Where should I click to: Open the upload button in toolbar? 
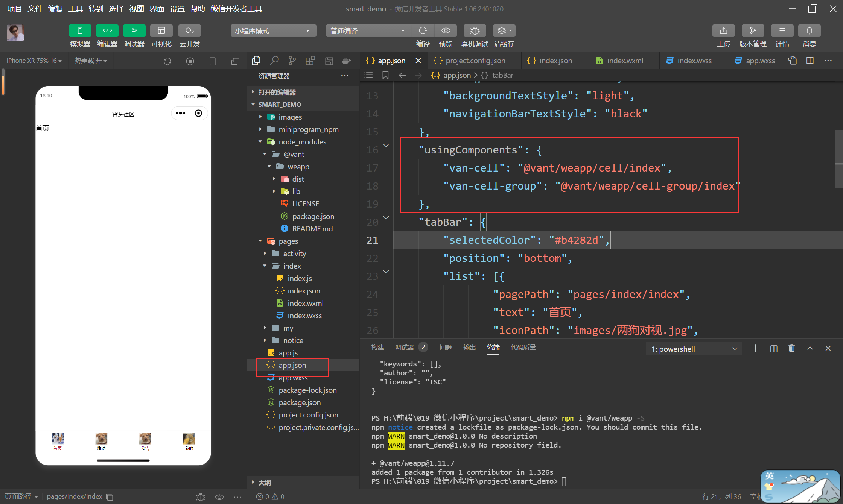click(723, 31)
